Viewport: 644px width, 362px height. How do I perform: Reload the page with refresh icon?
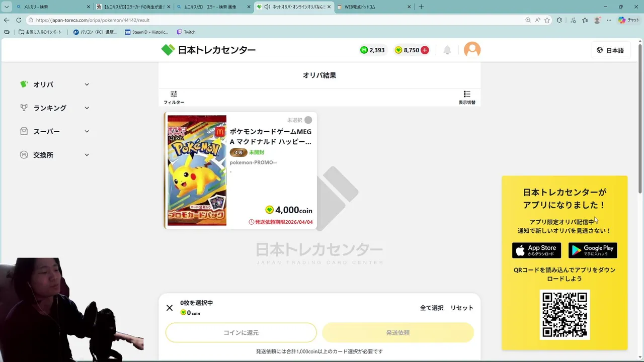pos(19,20)
